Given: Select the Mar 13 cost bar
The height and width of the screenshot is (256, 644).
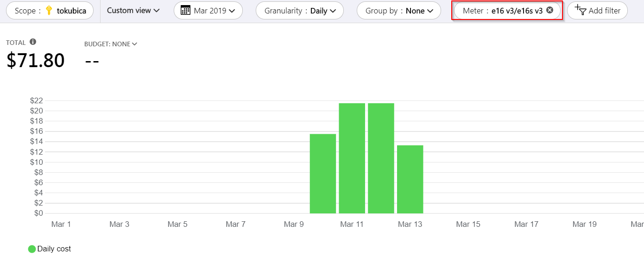Looking at the screenshot, I should (410, 180).
